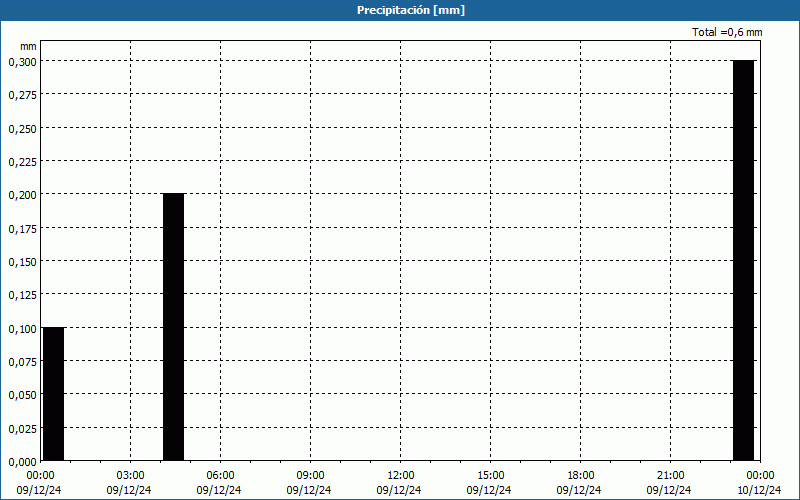Click the 0,300 y-axis label
Screen dimensions: 800x500
(22, 62)
